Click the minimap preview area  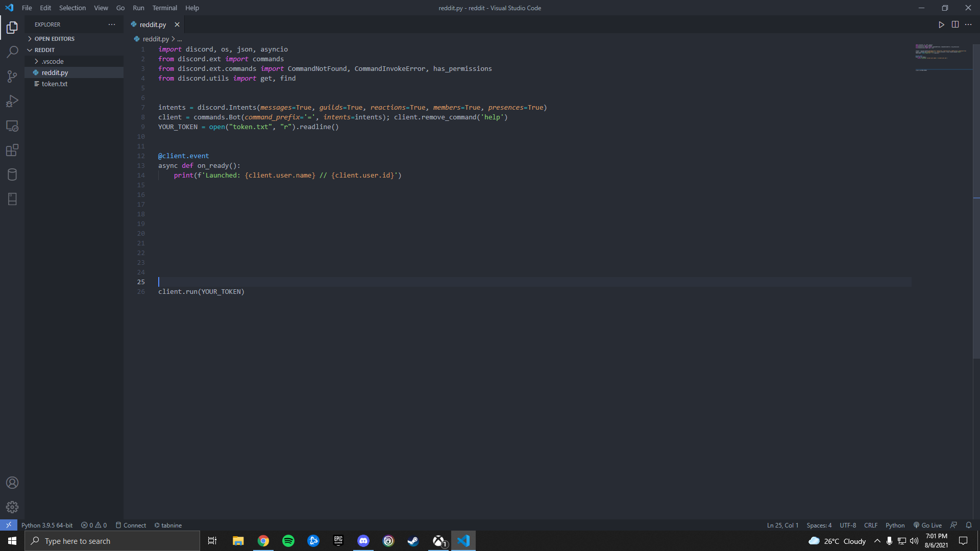point(942,59)
